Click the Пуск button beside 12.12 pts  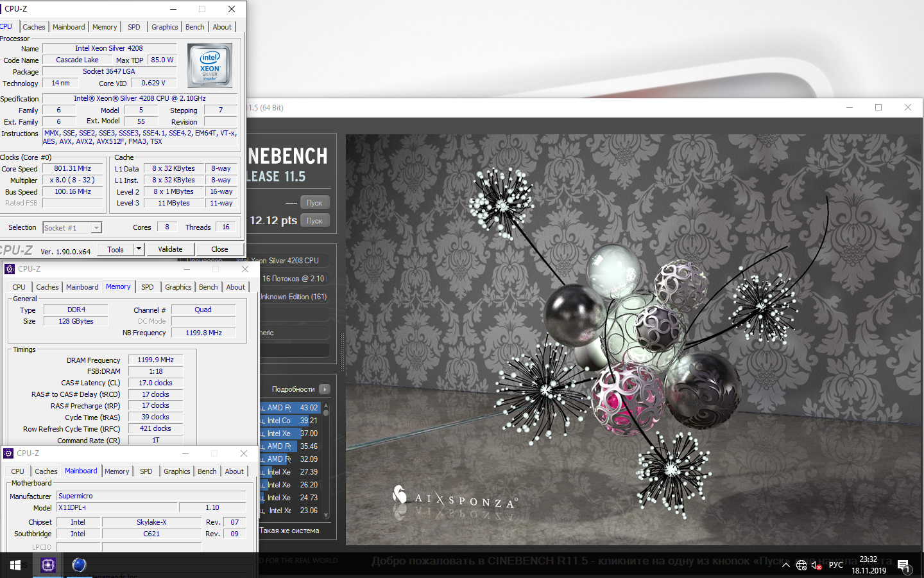(314, 220)
